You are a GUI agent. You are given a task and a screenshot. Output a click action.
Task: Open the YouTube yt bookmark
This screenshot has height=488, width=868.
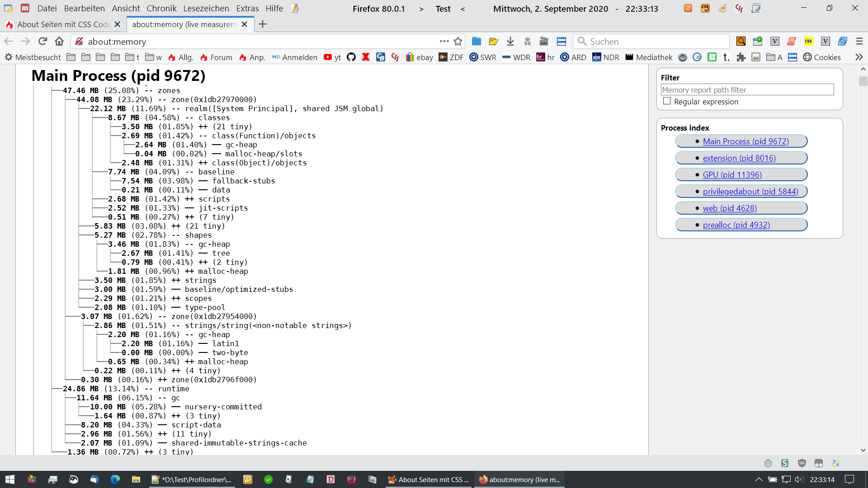click(332, 57)
